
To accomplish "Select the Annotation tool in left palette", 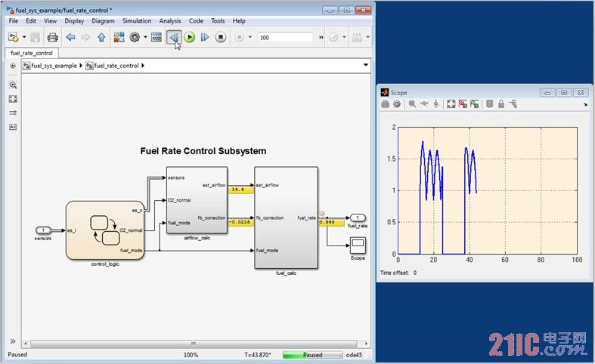I will (13, 127).
